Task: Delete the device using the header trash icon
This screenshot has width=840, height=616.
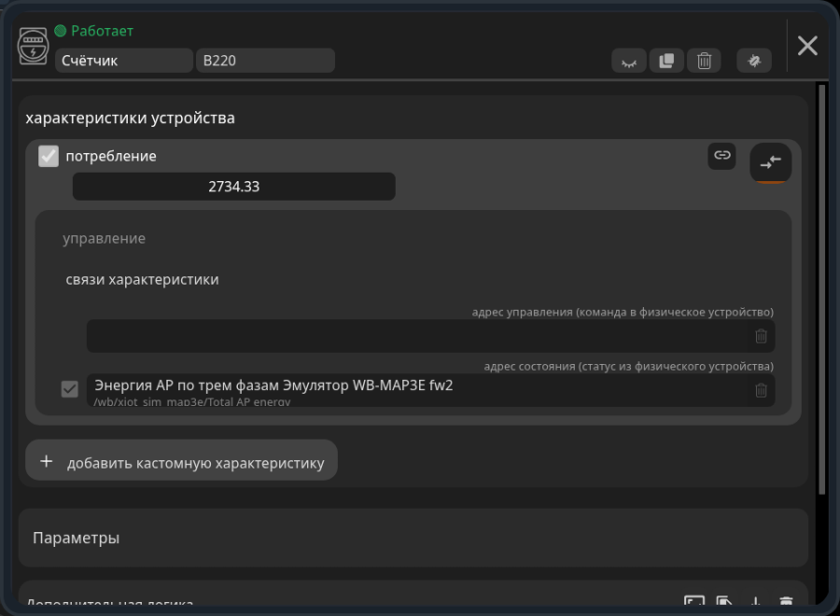Action: [704, 61]
